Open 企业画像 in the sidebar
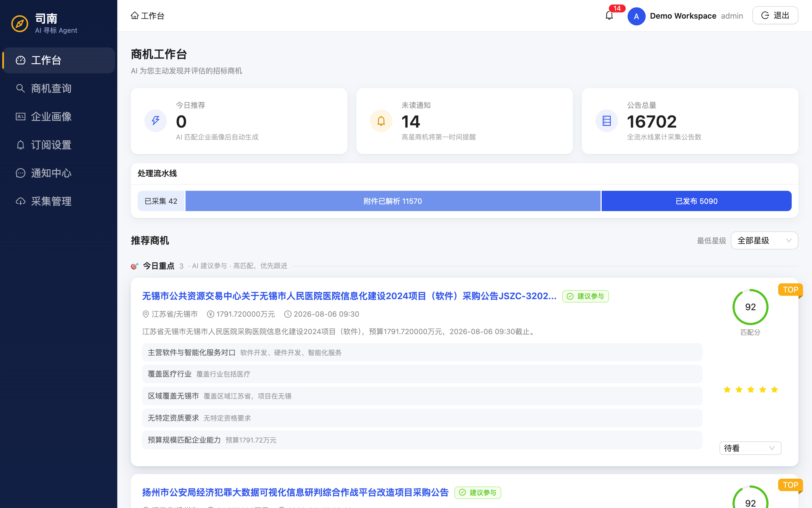Viewport: 812px width, 508px height. coord(59,117)
